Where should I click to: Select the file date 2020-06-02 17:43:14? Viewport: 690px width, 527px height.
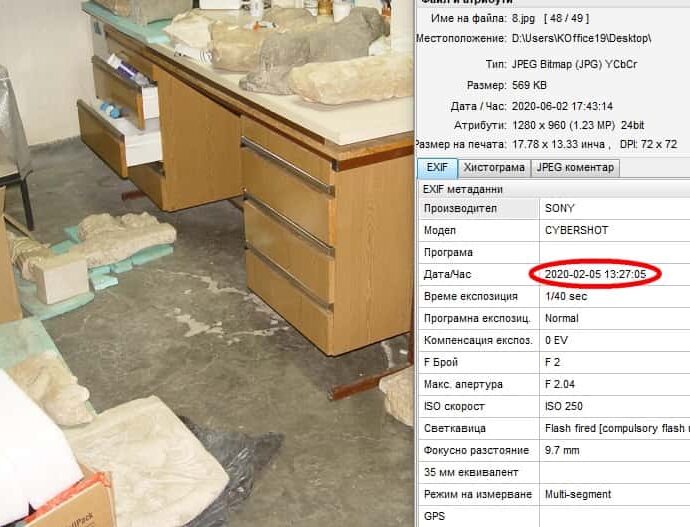562,106
